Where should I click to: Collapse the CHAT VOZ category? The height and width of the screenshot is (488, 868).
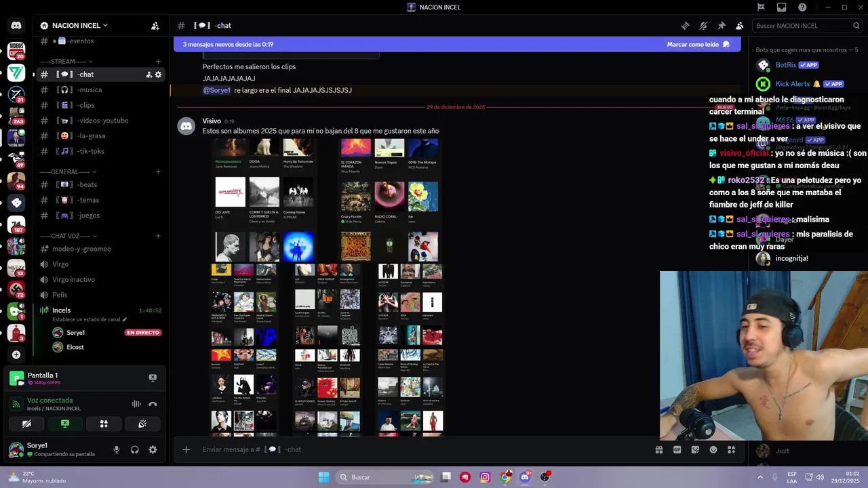pos(68,236)
